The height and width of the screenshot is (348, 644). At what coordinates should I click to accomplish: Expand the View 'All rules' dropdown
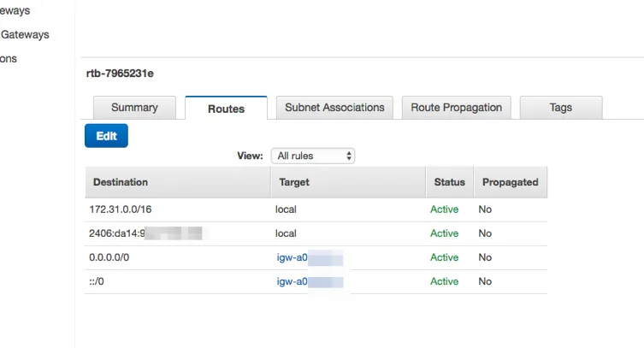point(312,156)
